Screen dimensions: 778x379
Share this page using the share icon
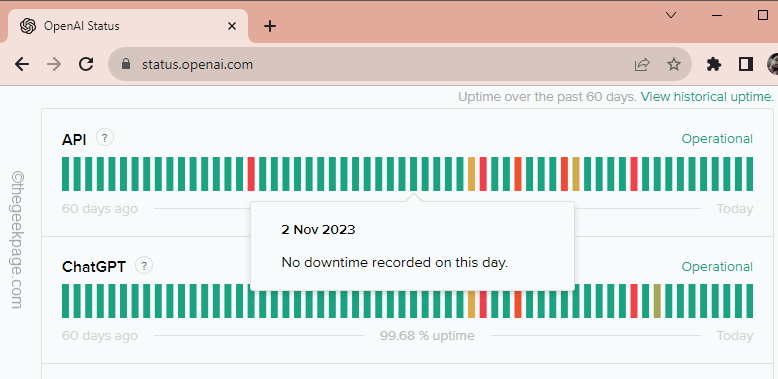point(642,64)
